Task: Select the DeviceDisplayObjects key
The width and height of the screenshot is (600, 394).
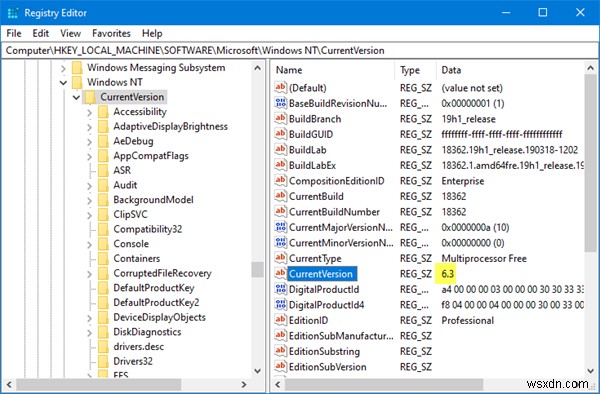Action: [160, 317]
